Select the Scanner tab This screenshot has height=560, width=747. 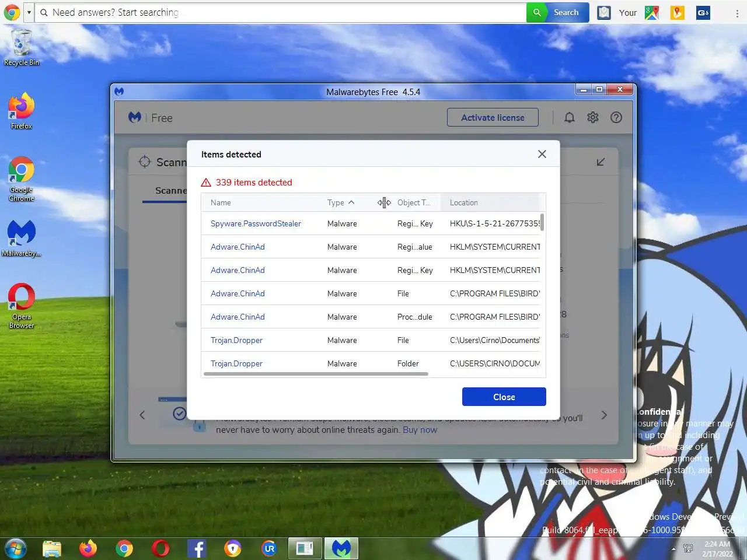(171, 191)
